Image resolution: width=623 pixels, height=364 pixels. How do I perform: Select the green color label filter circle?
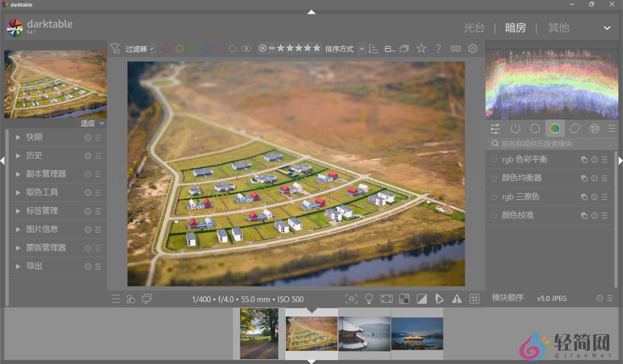click(193, 48)
